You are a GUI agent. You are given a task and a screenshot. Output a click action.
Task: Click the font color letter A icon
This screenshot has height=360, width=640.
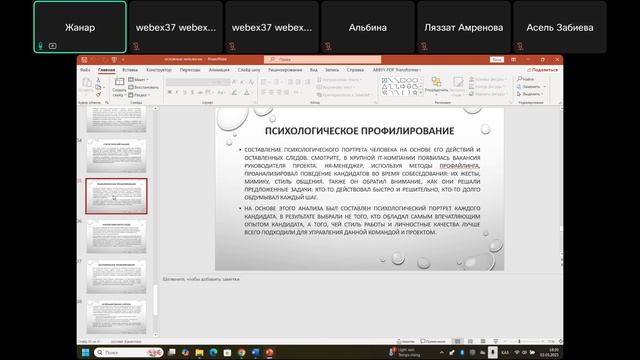coord(247,93)
